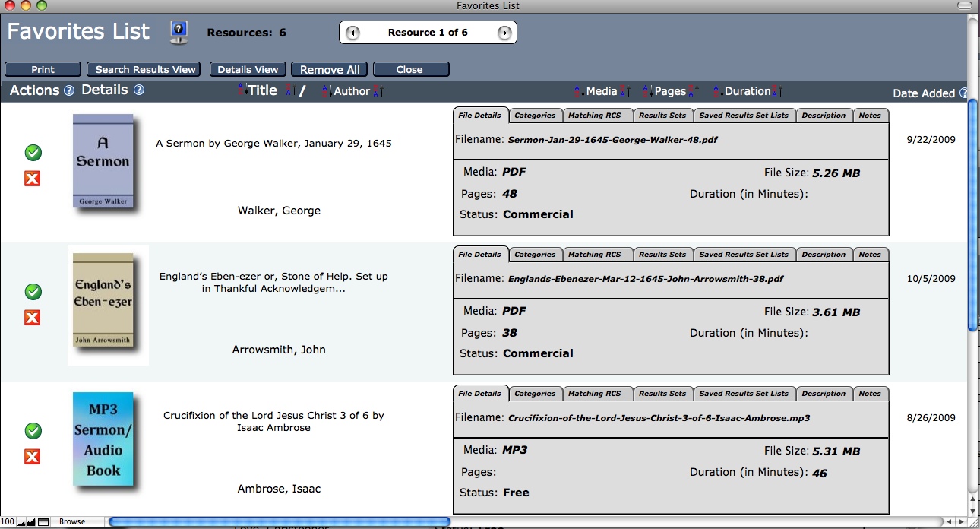Open Notes tab for Crucifixion MP3

870,394
